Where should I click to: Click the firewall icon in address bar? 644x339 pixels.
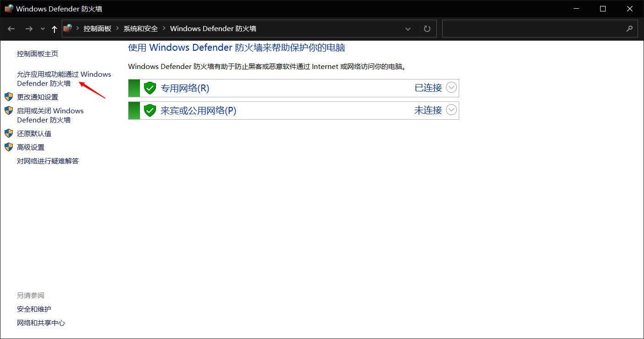point(68,28)
